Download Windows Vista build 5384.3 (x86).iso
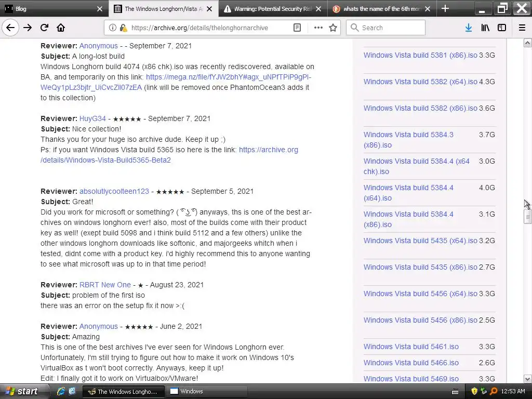This screenshot has height=399, width=532. [x=408, y=140]
